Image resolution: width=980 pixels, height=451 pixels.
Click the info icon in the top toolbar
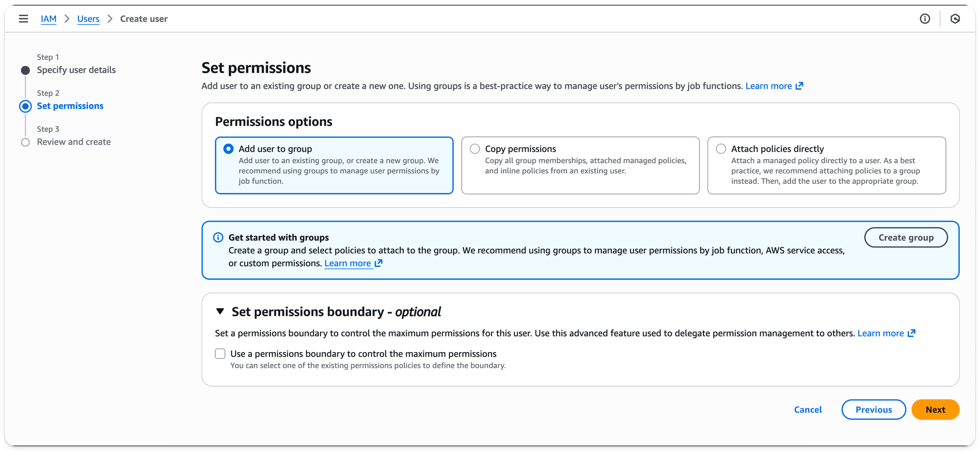(925, 19)
